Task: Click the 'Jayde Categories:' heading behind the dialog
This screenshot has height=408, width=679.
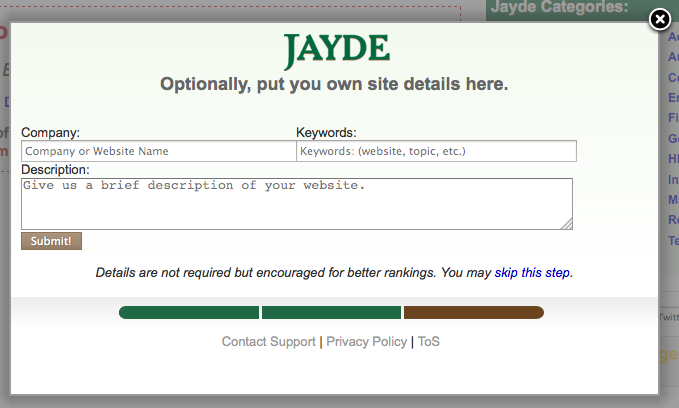Action: 559,7
